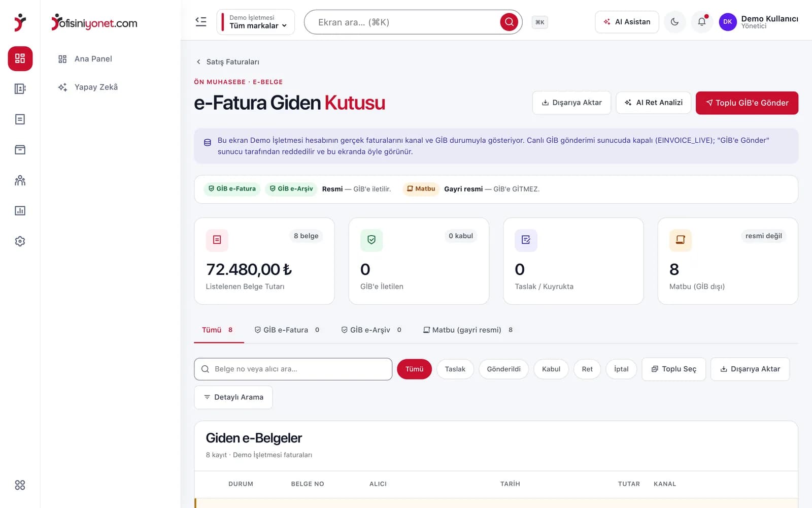Viewport: 812px width, 508px height.
Task: Enable Toplu Seç bulk selection
Action: (674, 369)
